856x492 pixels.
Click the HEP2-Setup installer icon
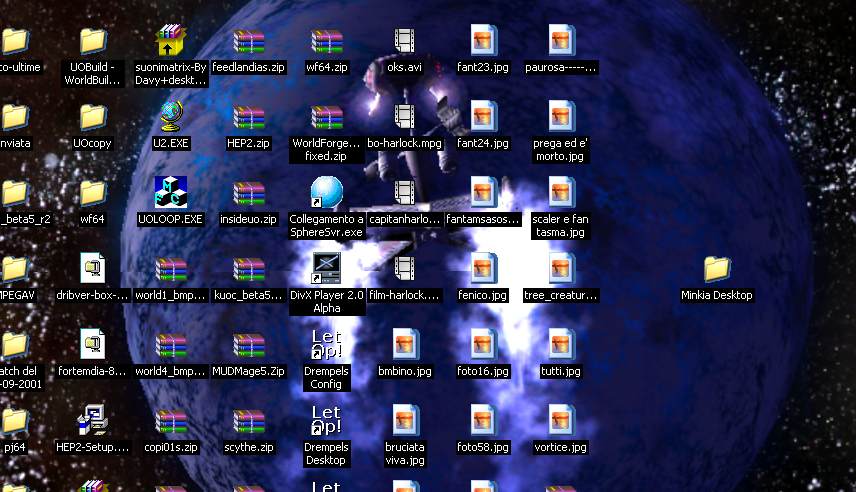[x=93, y=421]
